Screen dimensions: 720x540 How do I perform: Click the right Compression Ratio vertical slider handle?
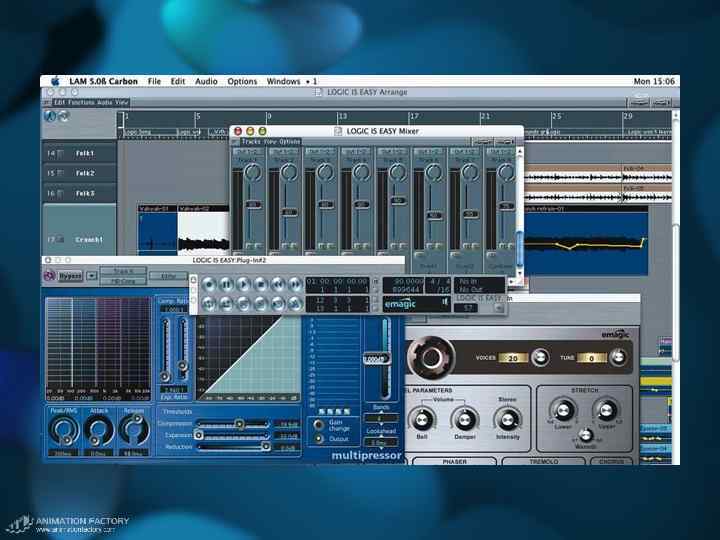pyautogui.click(x=182, y=366)
